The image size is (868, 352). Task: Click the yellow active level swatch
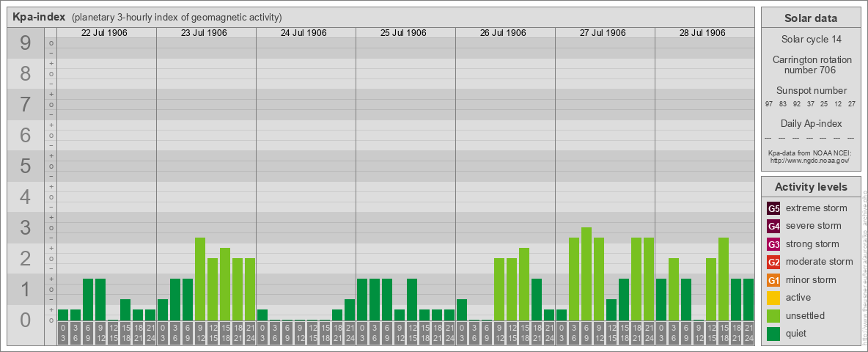[x=774, y=298]
